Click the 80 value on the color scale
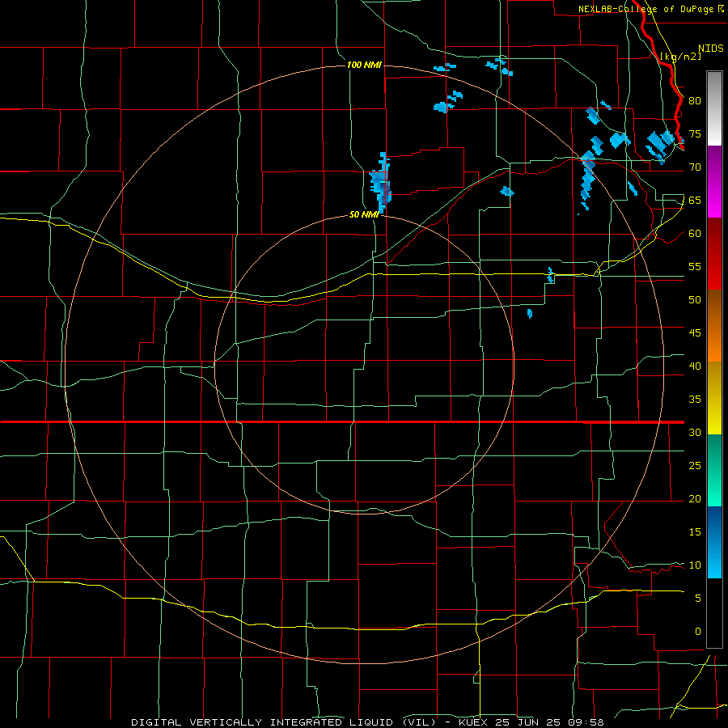The image size is (728, 728). [x=695, y=101]
